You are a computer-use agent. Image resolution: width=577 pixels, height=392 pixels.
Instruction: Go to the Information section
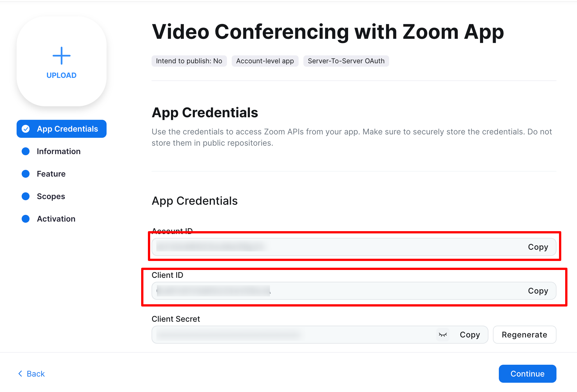58,151
